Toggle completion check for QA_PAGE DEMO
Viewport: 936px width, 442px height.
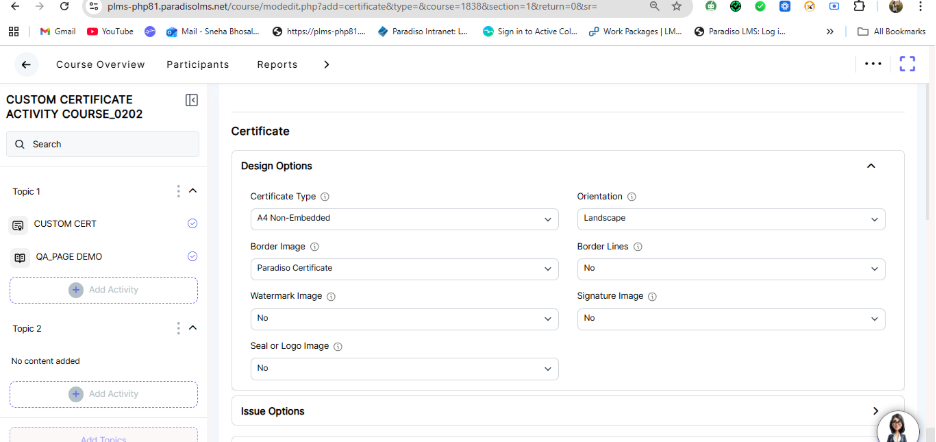click(x=192, y=257)
